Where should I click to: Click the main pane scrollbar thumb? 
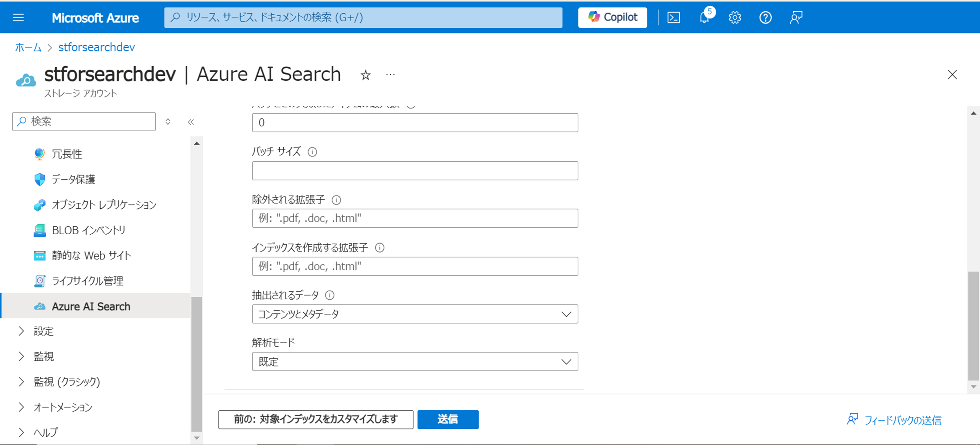pos(973,325)
